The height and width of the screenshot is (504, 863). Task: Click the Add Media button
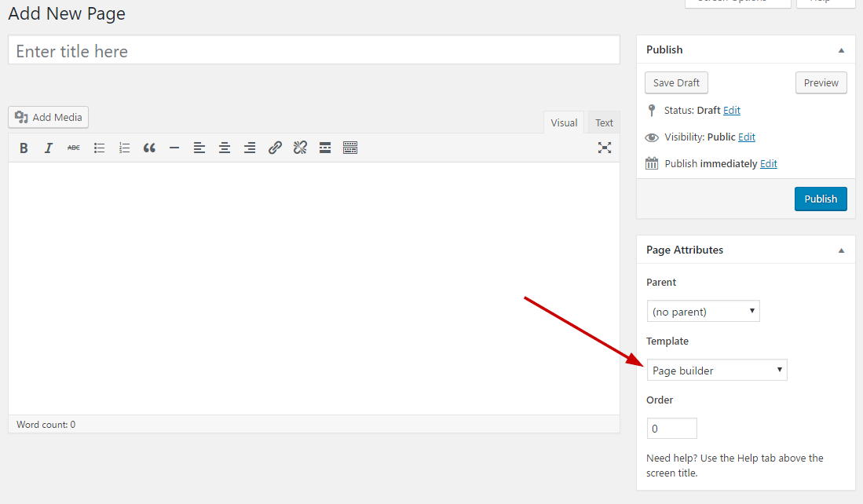pos(49,117)
